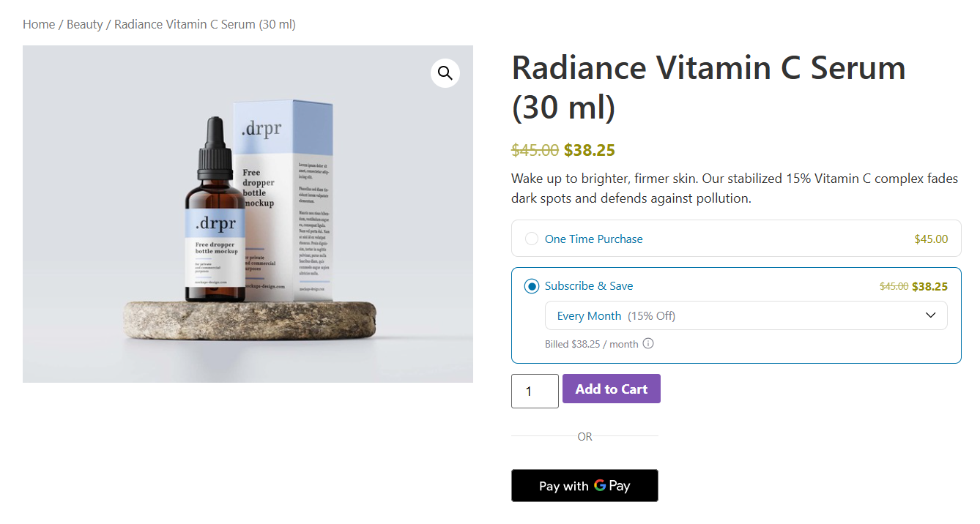Click the discounted $38.25 price

coord(589,150)
